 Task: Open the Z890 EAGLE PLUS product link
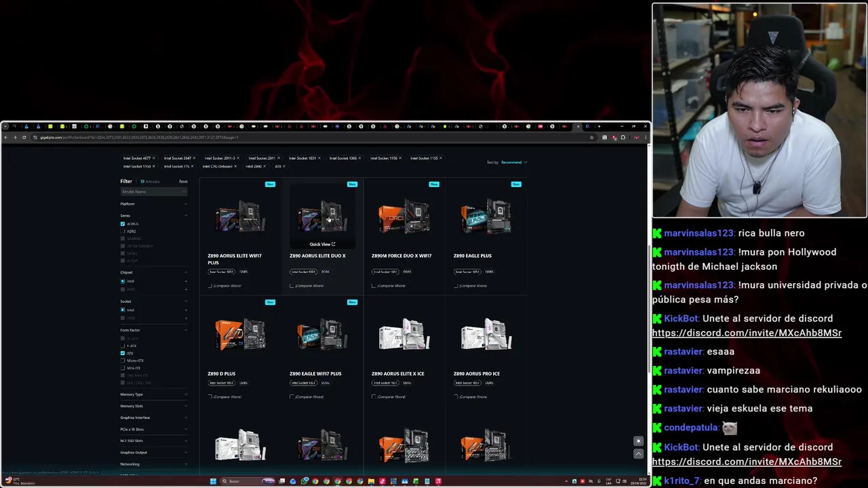click(473, 256)
